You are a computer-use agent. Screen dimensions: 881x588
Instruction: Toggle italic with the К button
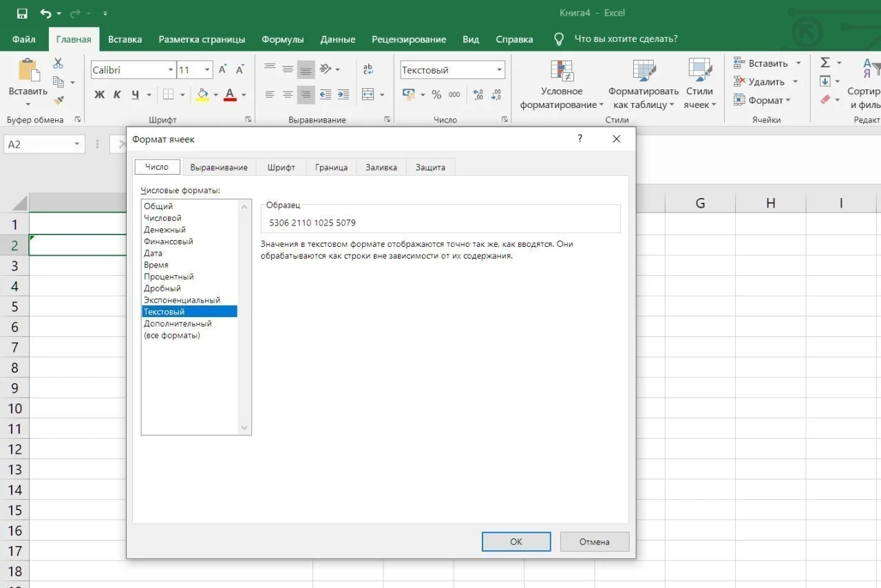pyautogui.click(x=117, y=94)
